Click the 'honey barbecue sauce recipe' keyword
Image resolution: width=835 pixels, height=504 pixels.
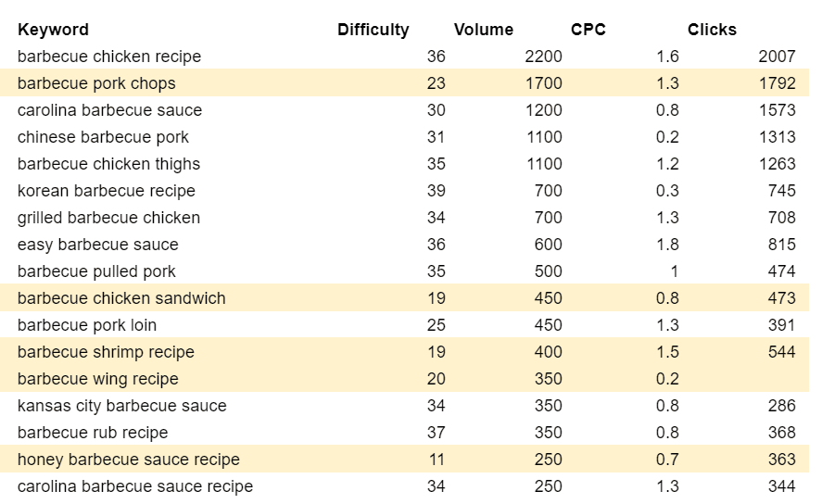[129, 460]
